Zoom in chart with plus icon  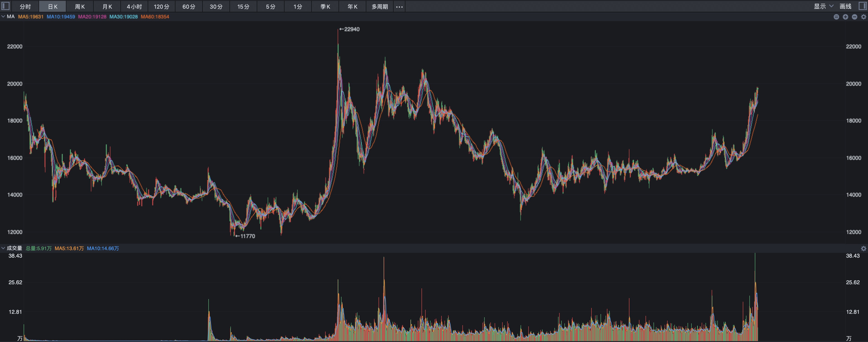tap(846, 17)
